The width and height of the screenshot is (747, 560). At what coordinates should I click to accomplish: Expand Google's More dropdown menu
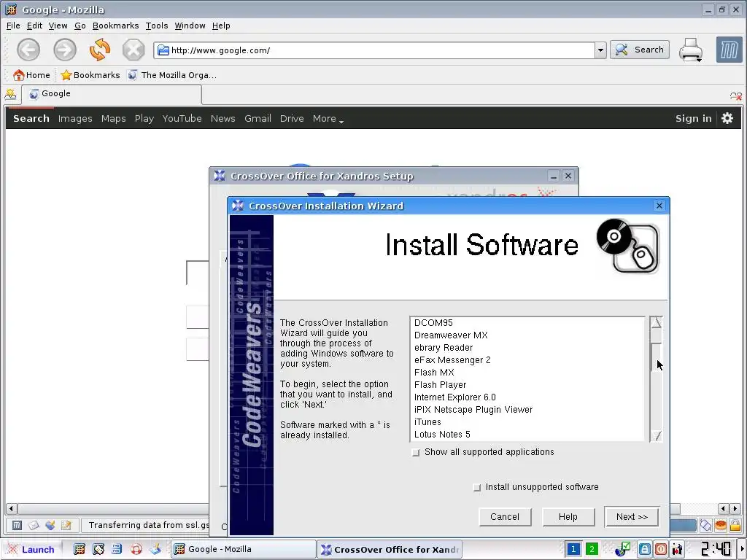[x=328, y=119]
